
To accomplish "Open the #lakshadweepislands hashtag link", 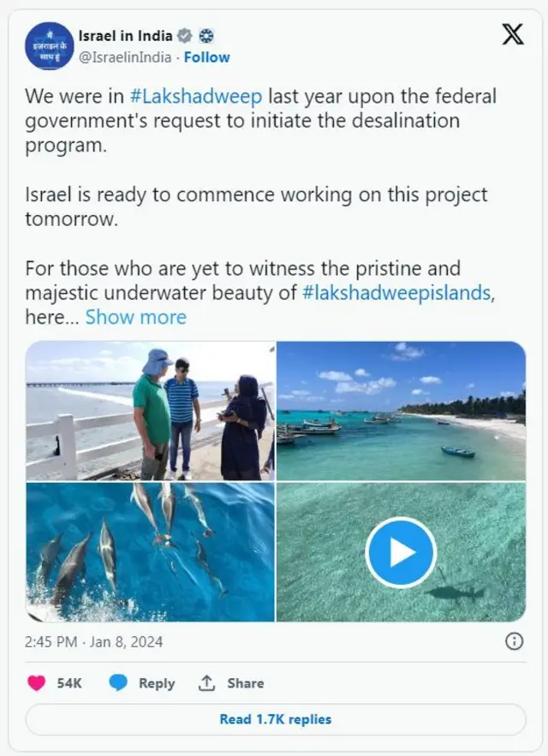I will coord(397,293).
